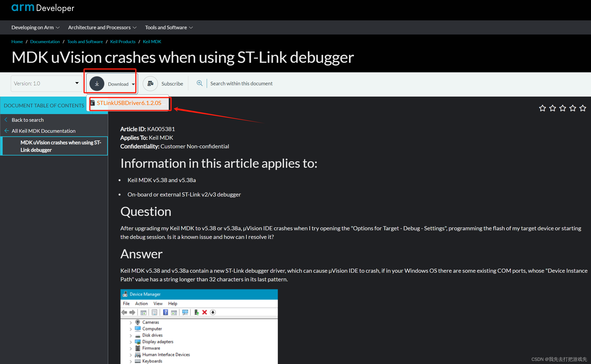591x364 pixels.
Task: Click Device Manager red X uninstall icon
Action: pos(205,312)
